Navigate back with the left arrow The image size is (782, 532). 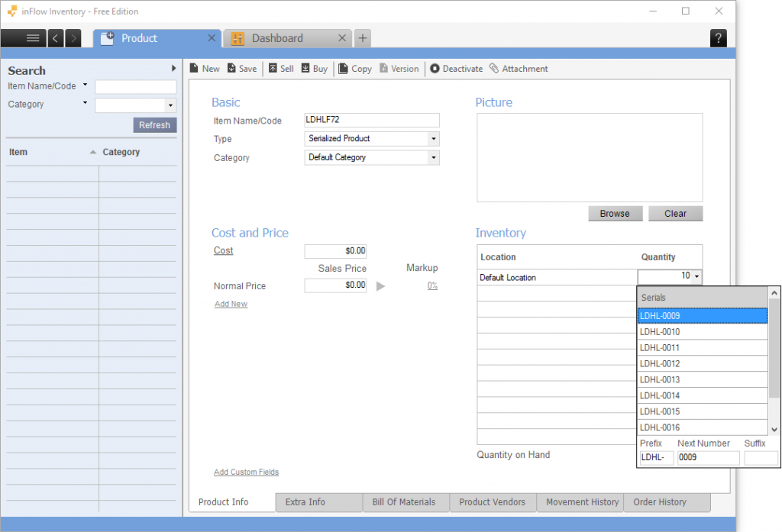(x=55, y=38)
